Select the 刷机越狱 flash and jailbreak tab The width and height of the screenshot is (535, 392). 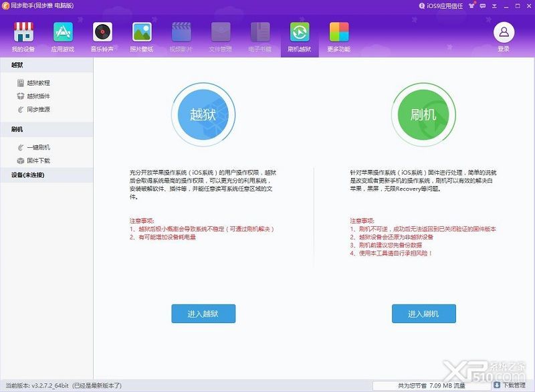[300, 37]
